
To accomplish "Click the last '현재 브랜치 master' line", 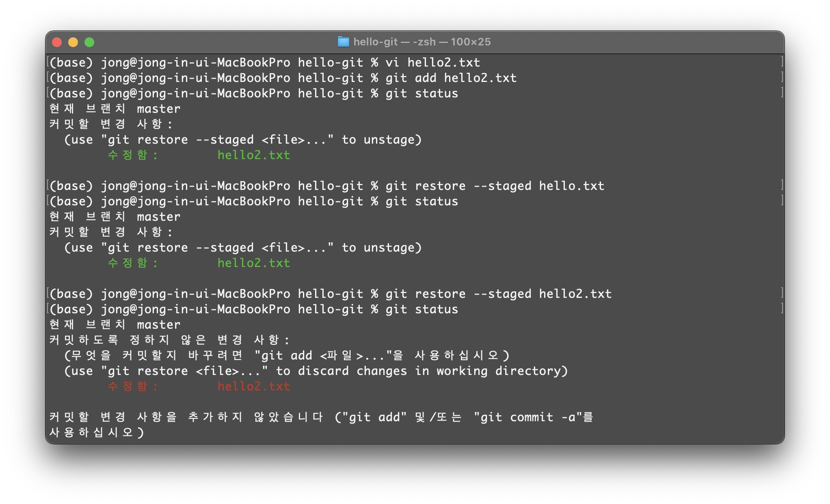I will (x=115, y=325).
